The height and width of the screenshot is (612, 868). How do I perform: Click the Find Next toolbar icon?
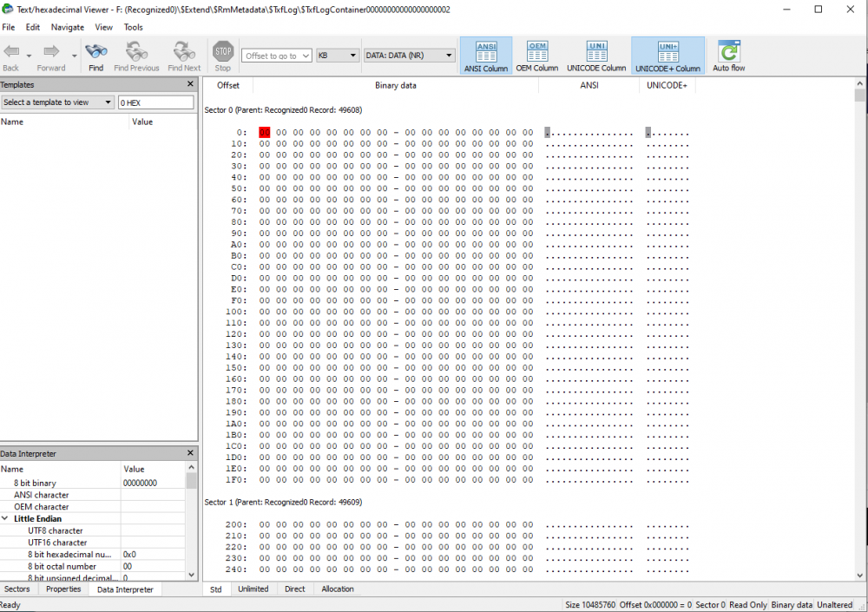tap(183, 52)
